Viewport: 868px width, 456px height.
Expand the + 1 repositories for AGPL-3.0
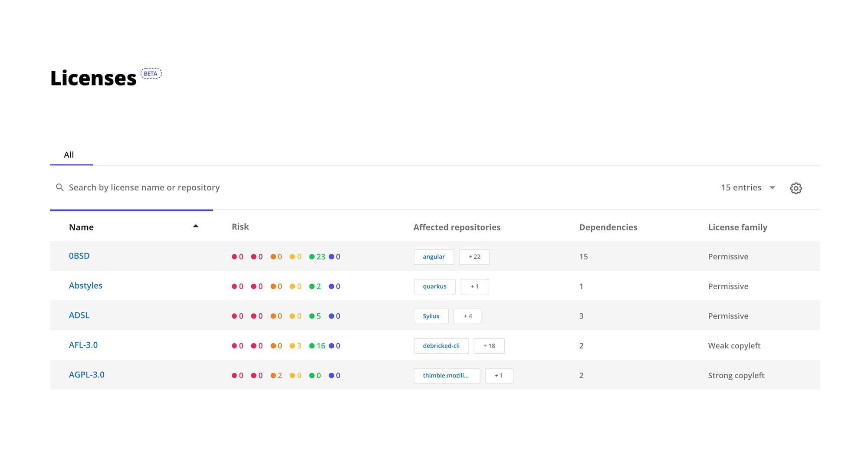(499, 376)
